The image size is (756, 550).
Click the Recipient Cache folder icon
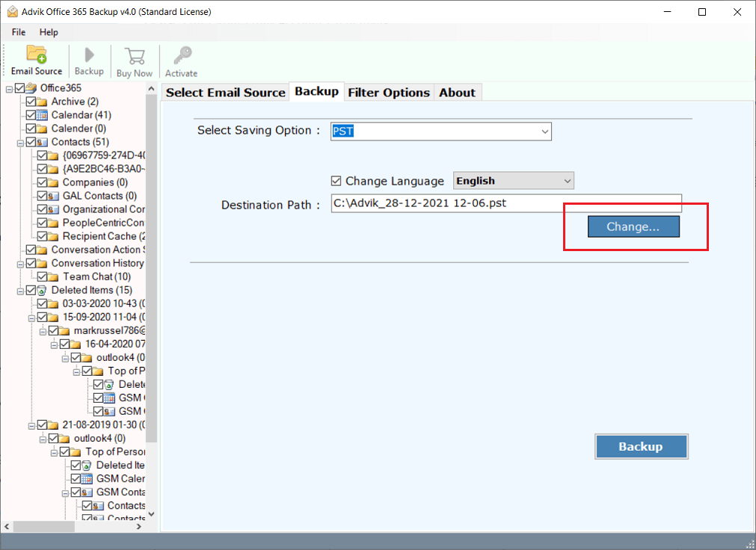53,236
